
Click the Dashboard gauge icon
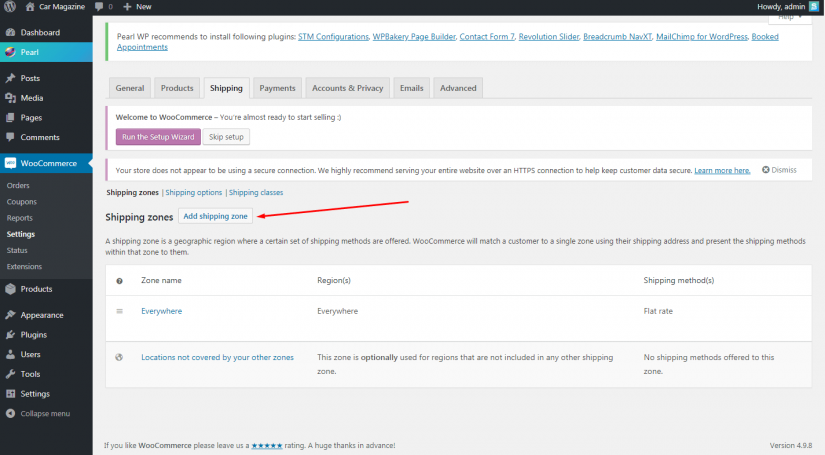coord(11,32)
